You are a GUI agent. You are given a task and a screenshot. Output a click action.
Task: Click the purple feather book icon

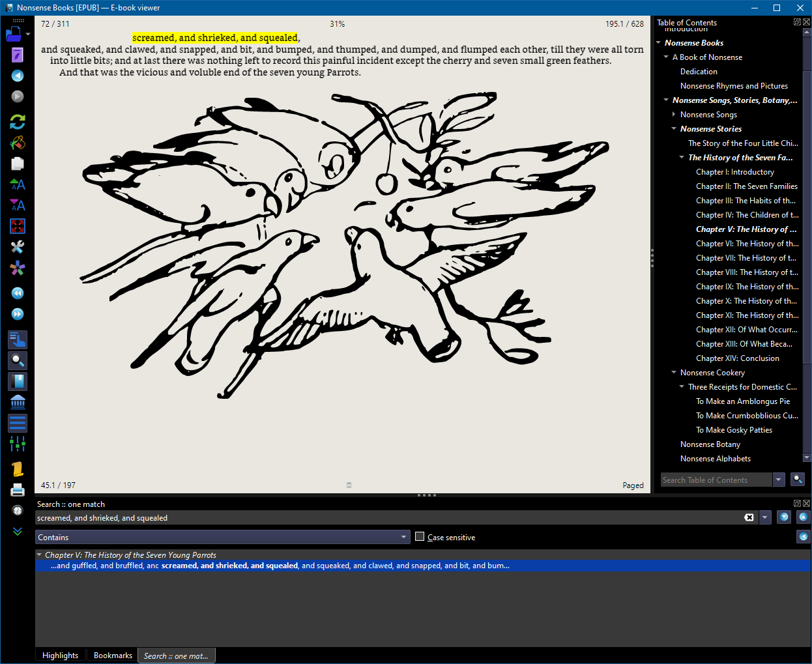18,55
